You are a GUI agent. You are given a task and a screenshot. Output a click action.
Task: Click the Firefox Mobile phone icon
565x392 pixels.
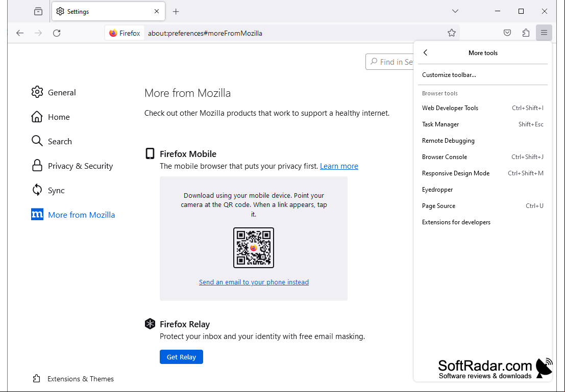[150, 153]
